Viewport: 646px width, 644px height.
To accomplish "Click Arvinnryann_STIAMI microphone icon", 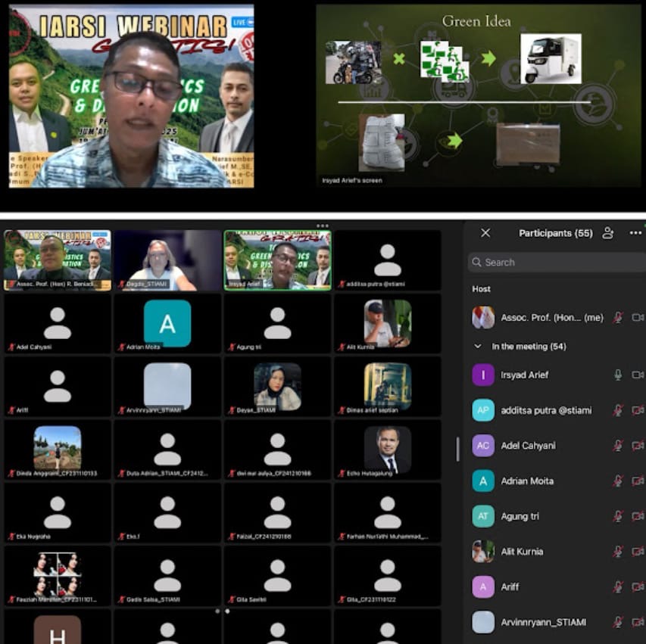I will [617, 622].
